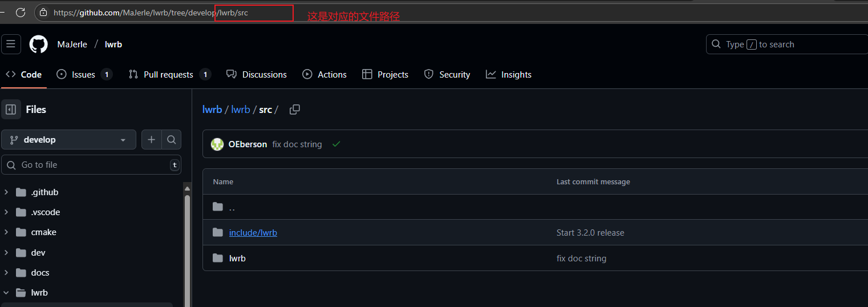Click the Name column header
Image resolution: width=868 pixels, height=307 pixels.
[x=223, y=181]
